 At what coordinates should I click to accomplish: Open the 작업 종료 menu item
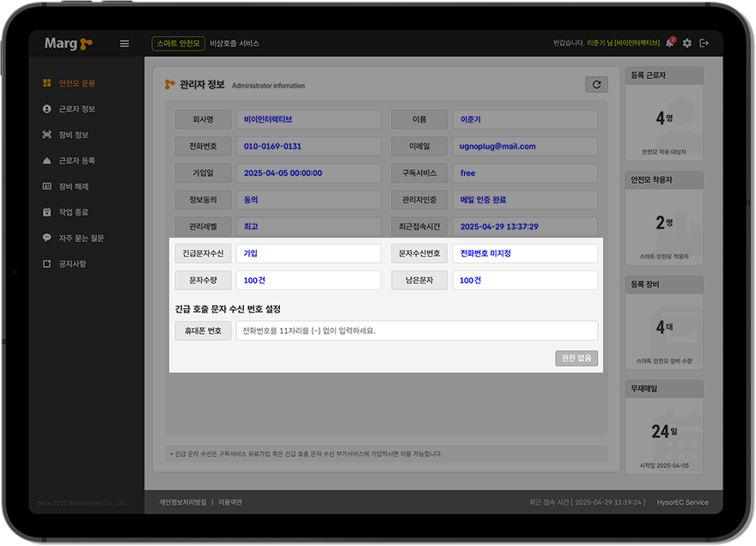[74, 212]
